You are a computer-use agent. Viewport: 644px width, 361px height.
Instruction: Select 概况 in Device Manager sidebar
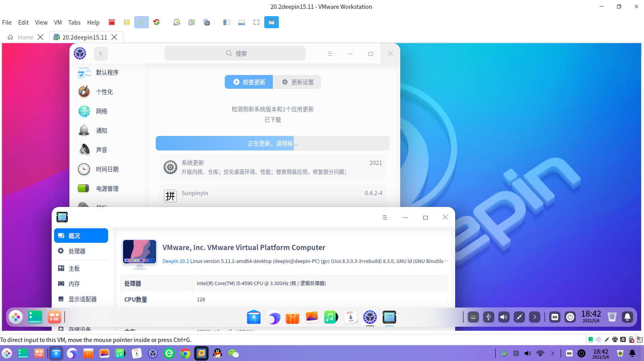tap(81, 236)
